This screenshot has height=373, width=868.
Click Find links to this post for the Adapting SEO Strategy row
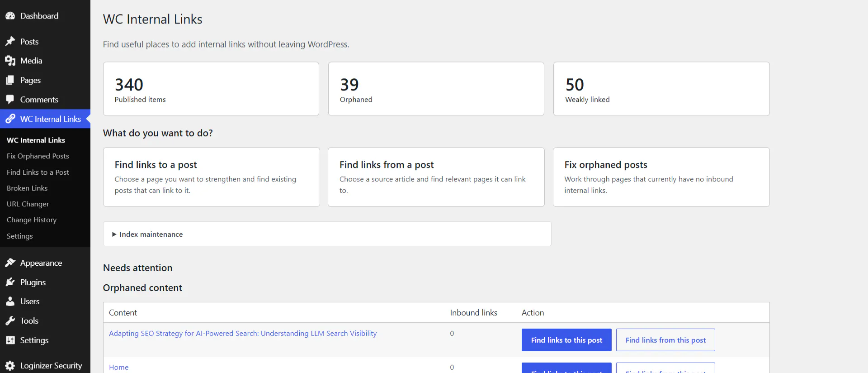click(566, 340)
